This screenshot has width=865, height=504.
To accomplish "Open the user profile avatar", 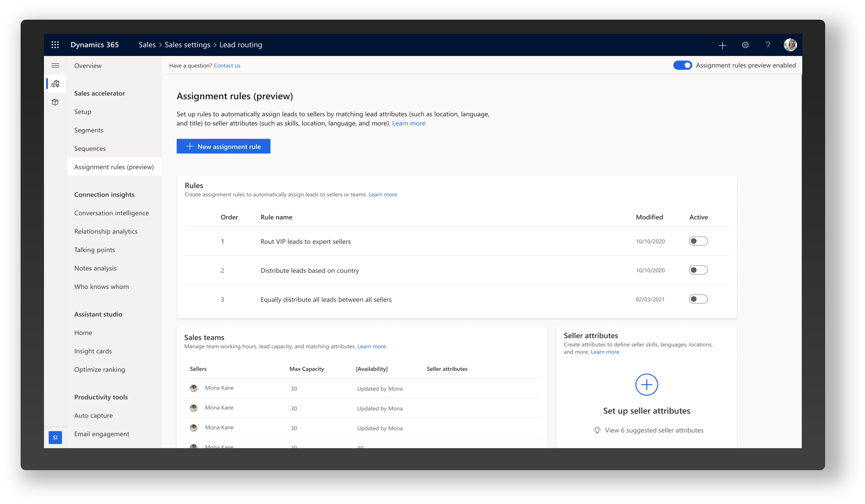I will point(790,45).
